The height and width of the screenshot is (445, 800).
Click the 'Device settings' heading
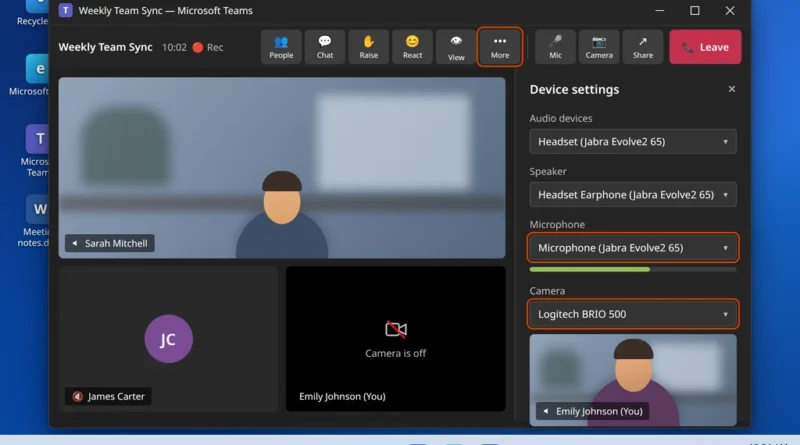click(574, 90)
